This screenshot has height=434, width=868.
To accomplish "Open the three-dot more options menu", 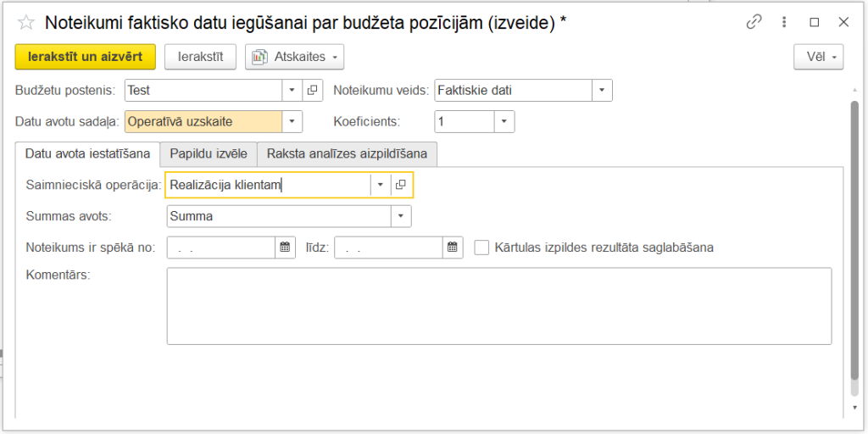I will (x=785, y=23).
